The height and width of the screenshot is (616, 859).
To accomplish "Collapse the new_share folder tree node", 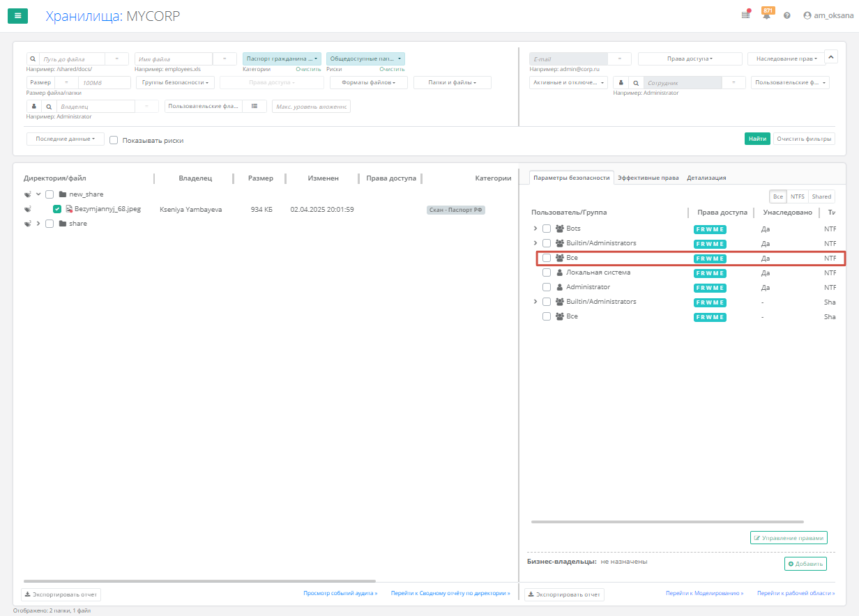I will coord(39,194).
